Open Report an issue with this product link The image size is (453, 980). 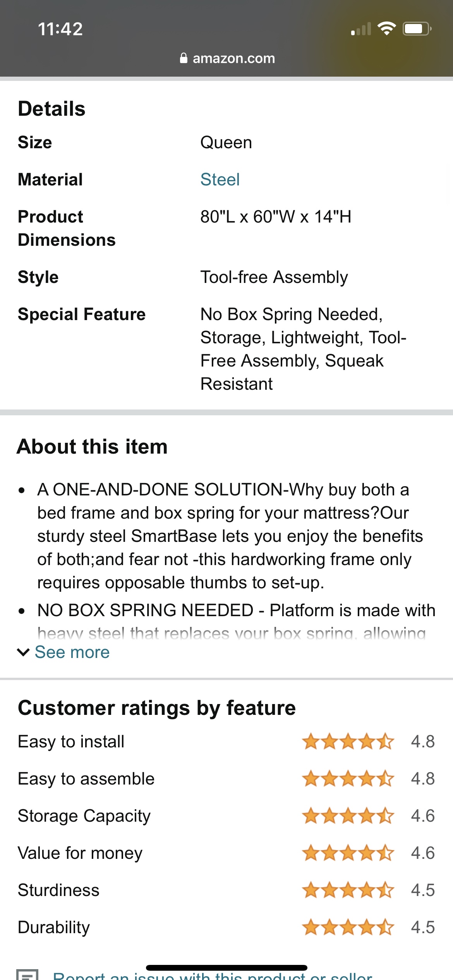[213, 975]
